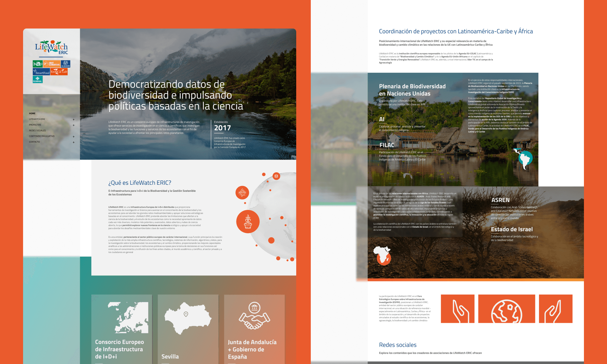Click the orange globe tile icon

(506, 309)
